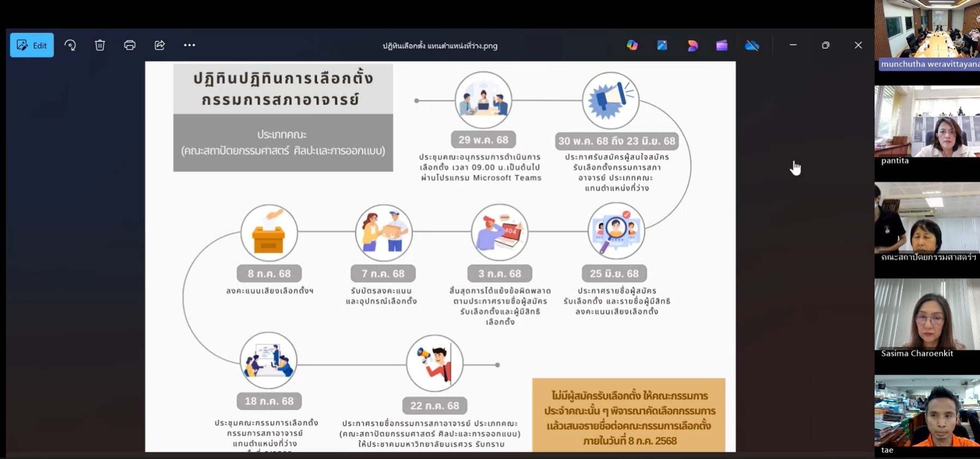This screenshot has width=980, height=459.
Task: Click the 8 ก.ค. 68 date label
Action: coord(269,273)
